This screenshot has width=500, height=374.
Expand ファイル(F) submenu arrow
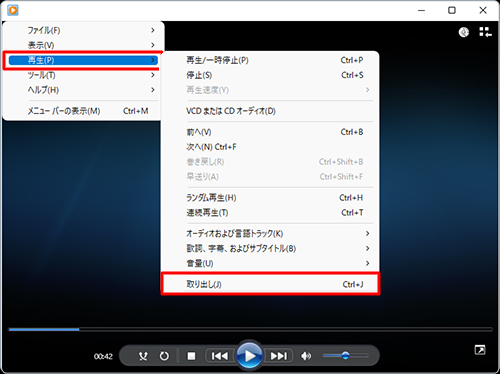(153, 30)
